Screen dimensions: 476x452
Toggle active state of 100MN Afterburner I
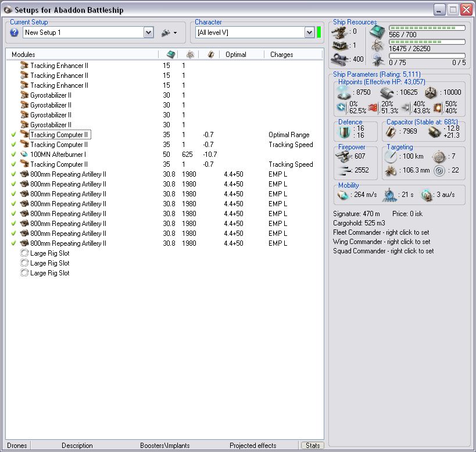(x=13, y=155)
